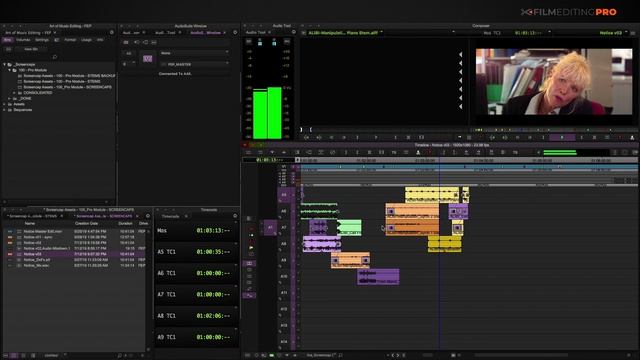Click the yellow audio clip on track A5

pos(432,195)
